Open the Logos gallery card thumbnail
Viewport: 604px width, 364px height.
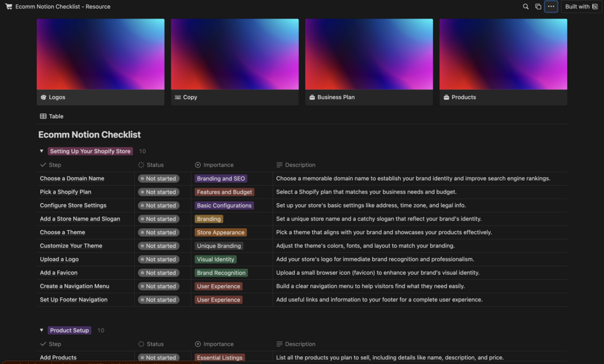[100, 54]
